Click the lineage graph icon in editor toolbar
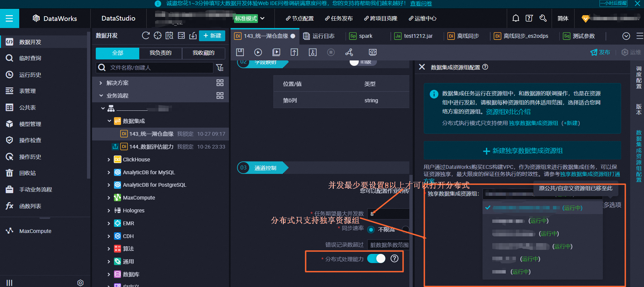This screenshot has width=644, height=287. (x=349, y=52)
